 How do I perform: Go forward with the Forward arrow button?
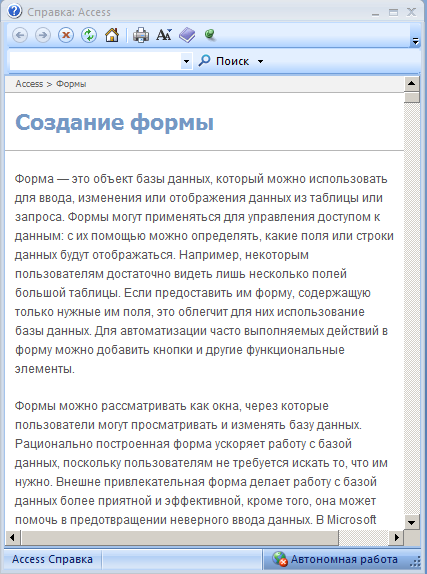coord(43,36)
